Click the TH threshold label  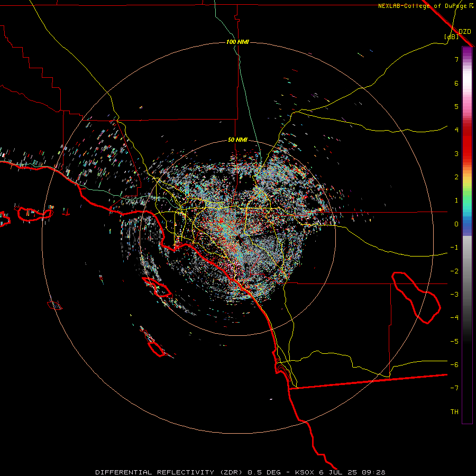[x=454, y=412]
